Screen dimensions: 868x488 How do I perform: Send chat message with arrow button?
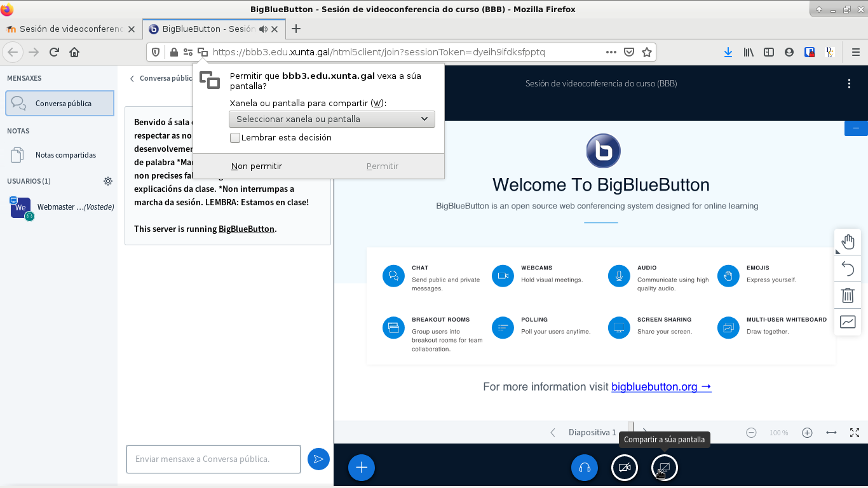point(318,459)
